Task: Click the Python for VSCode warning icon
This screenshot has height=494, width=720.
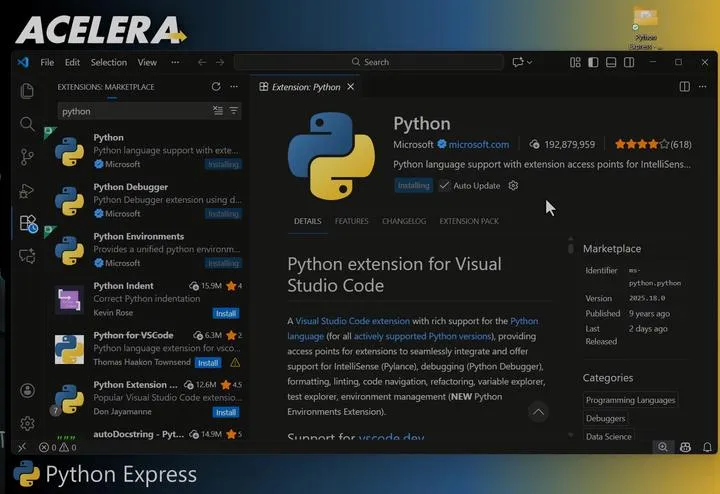Action: coord(235,363)
